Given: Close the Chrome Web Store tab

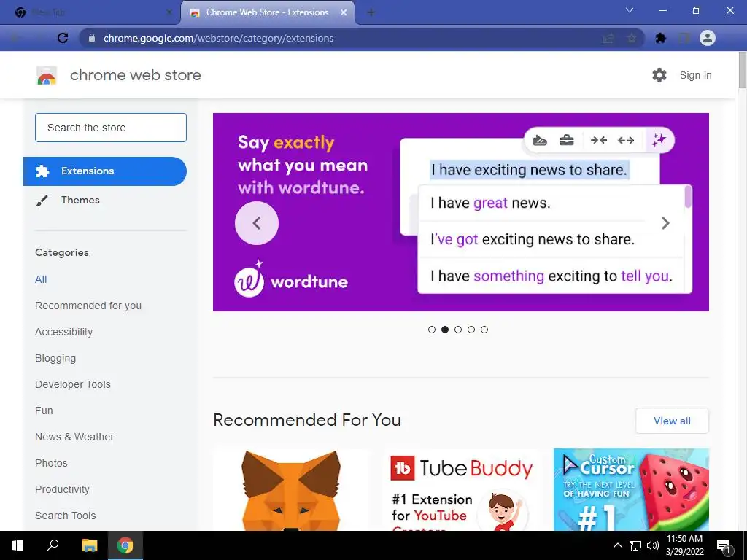Looking at the screenshot, I should (x=344, y=13).
